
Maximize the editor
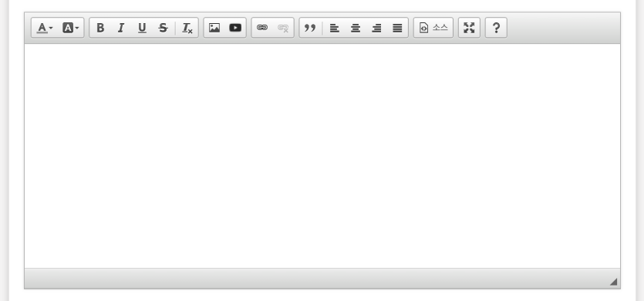[x=469, y=28]
